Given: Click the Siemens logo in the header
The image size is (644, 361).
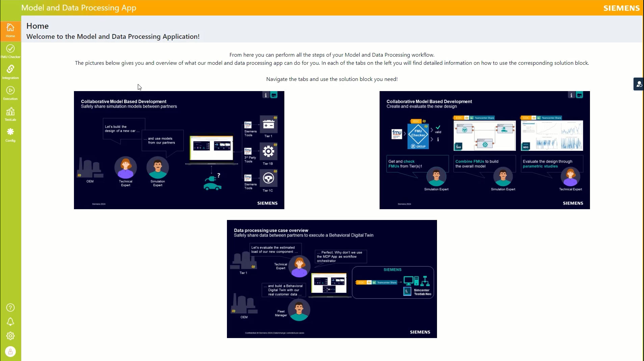Looking at the screenshot, I should click(621, 8).
